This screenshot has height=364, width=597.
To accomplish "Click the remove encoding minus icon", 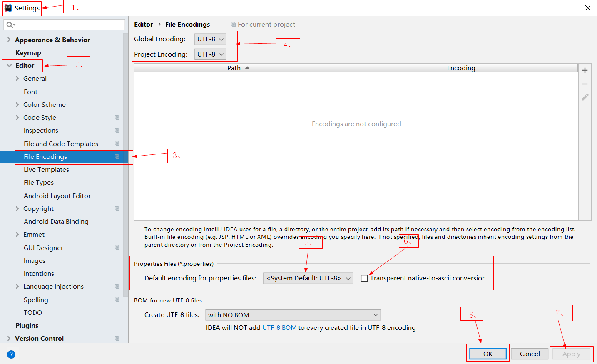I will coord(585,84).
